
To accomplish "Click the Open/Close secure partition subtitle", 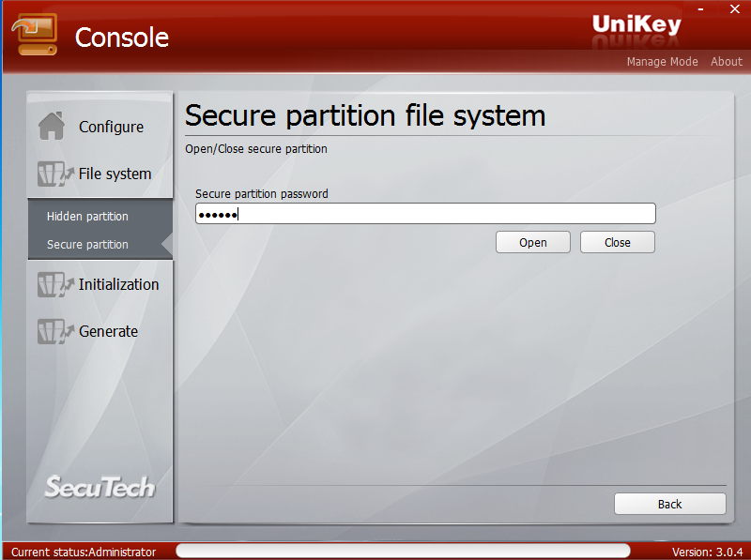I will [x=256, y=149].
